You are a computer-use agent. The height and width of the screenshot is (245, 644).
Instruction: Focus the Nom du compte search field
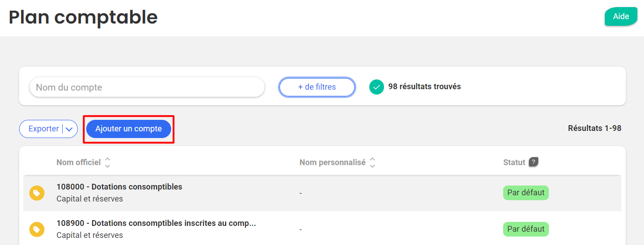point(147,87)
